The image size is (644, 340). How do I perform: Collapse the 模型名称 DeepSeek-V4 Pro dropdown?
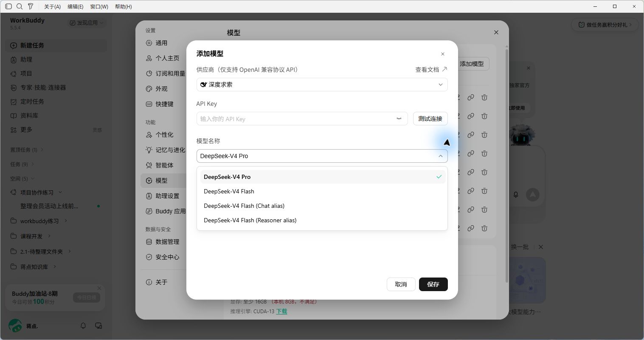click(x=322, y=156)
